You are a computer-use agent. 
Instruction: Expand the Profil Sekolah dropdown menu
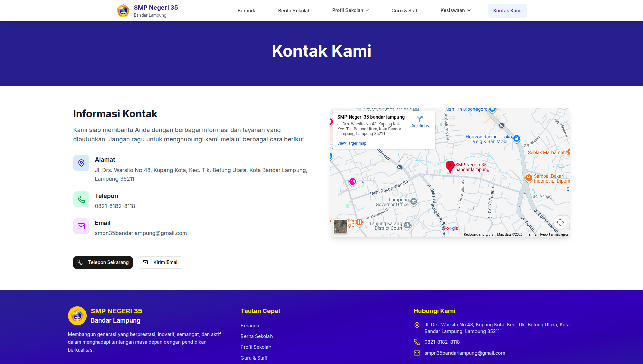[351, 10]
